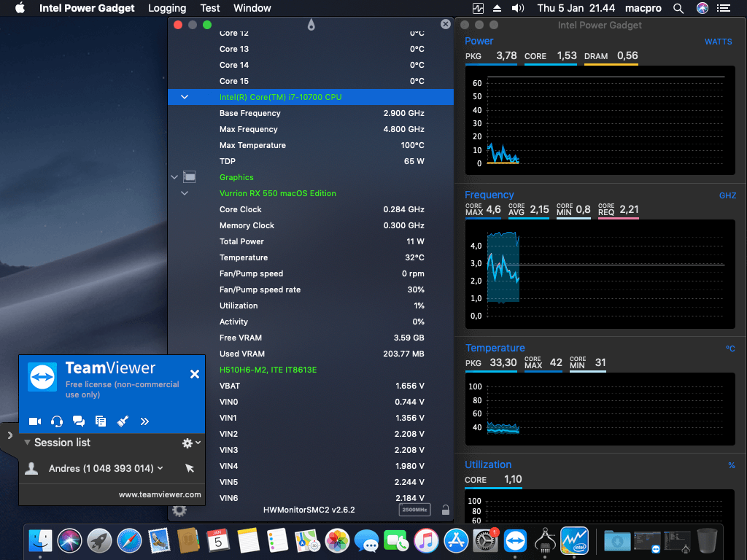Collapse the Intel Core i7-10700 CPU section
747x560 pixels.
(185, 97)
